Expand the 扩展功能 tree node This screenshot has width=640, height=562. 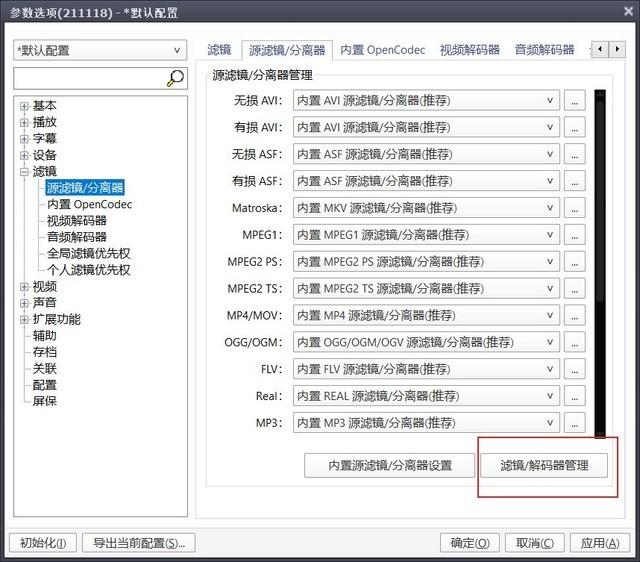[x=24, y=319]
